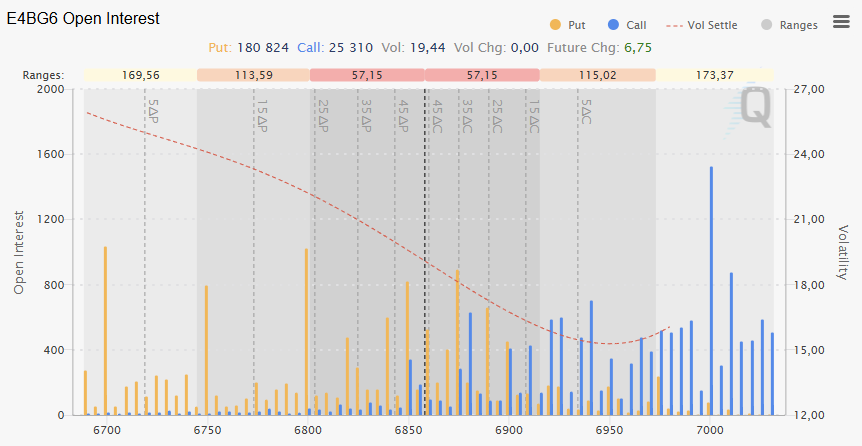The width and height of the screenshot is (862, 446).
Task: Click the 173,37 range box
Action: pyautogui.click(x=714, y=75)
